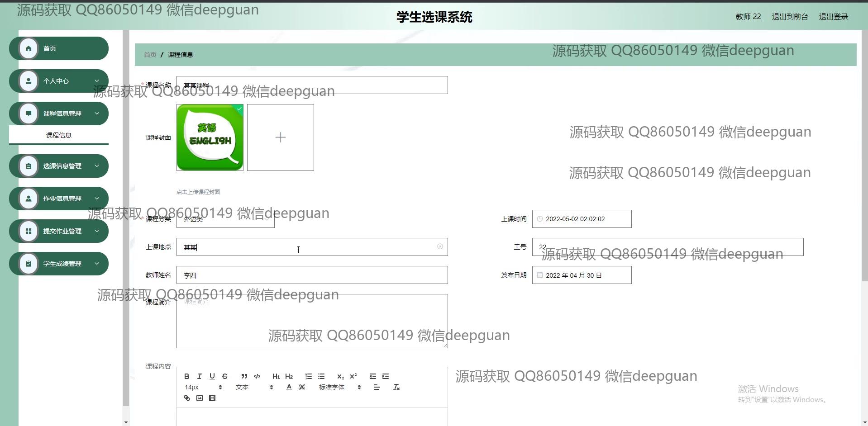Open the font color picker
868x426 pixels.
289,387
